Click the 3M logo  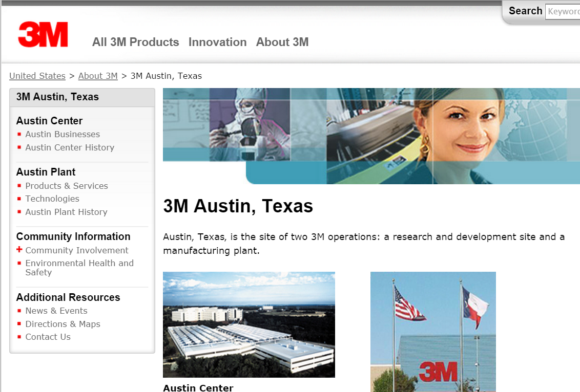pos(43,34)
